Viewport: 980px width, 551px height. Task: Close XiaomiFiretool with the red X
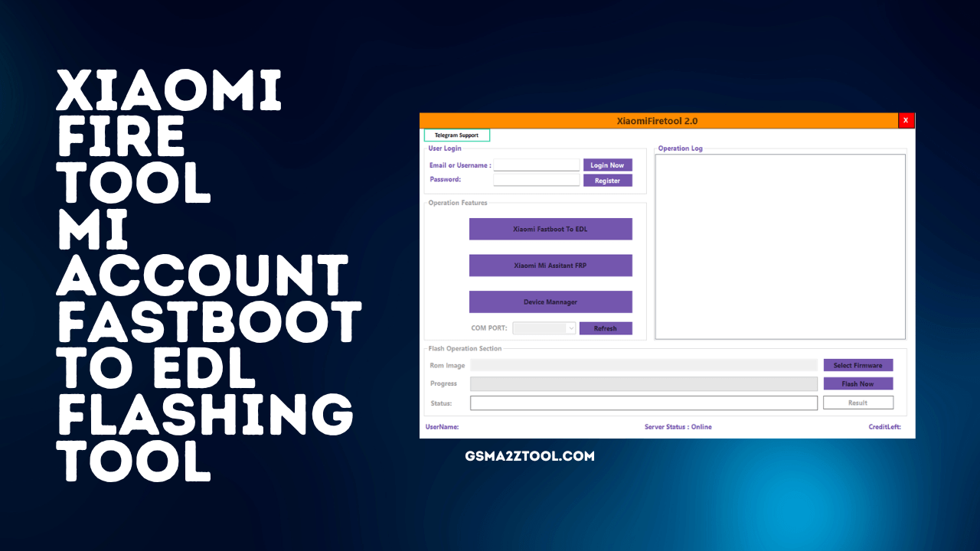pyautogui.click(x=906, y=121)
